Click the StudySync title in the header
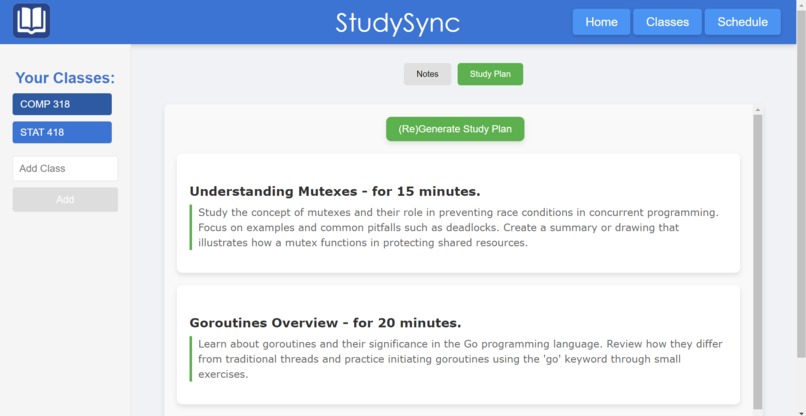Image resolution: width=806 pixels, height=416 pixels. coord(397,23)
